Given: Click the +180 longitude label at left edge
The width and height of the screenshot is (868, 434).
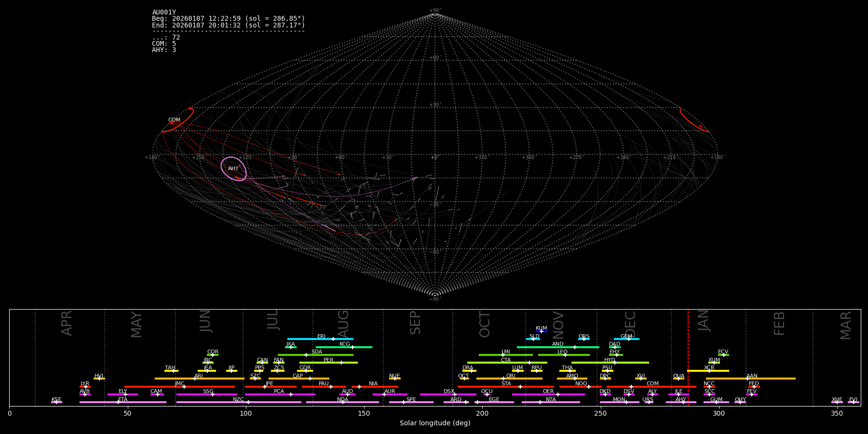Looking at the screenshot, I should tap(151, 158).
